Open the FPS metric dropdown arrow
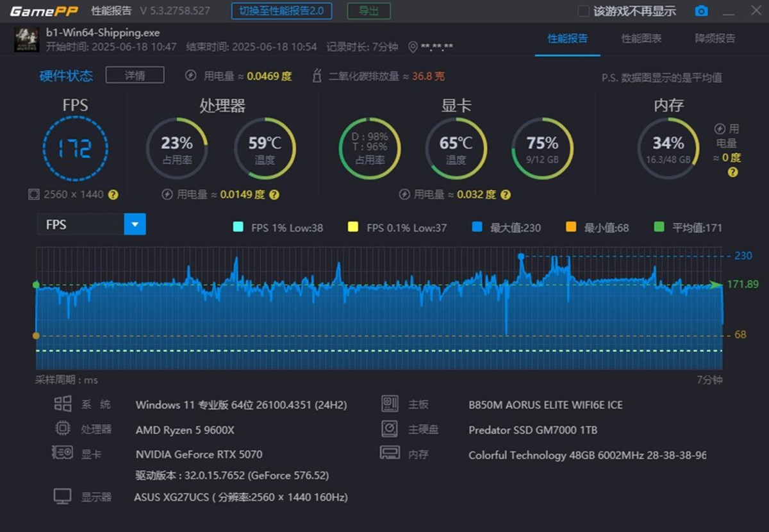Screen dimensions: 769x532 (135, 224)
